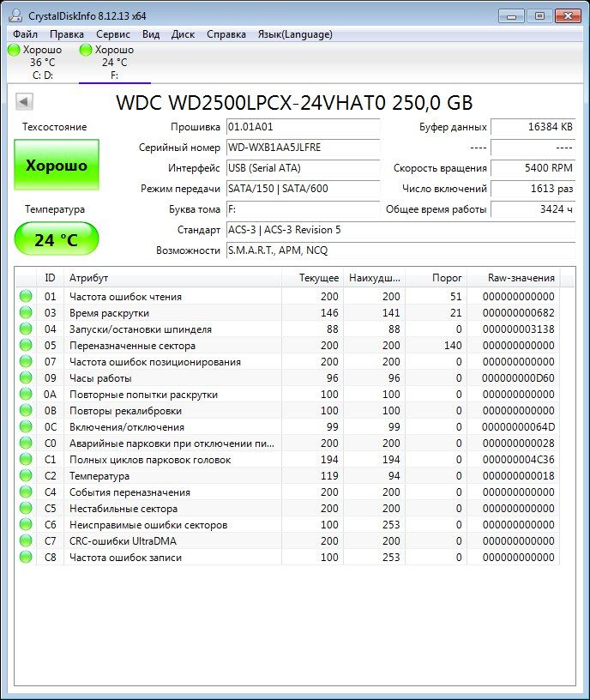
Task: Click status icon for attribute 0A spin retries
Action: (26, 395)
